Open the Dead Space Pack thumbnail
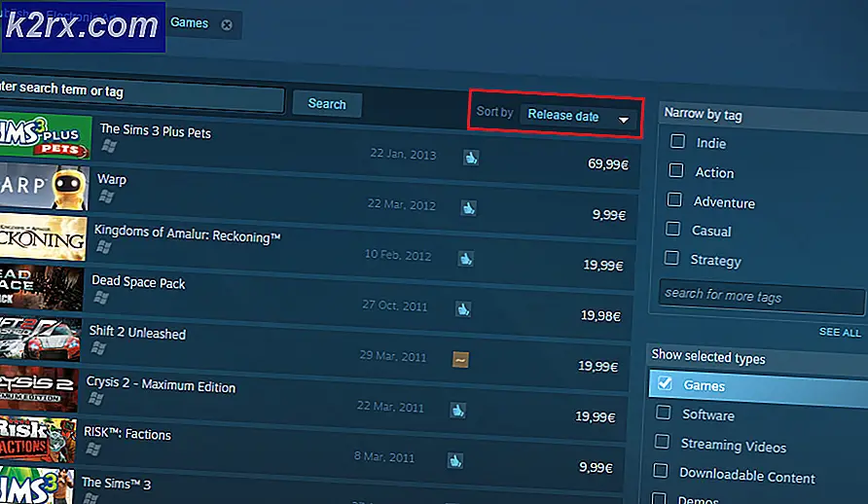868x504 pixels. coord(41,288)
